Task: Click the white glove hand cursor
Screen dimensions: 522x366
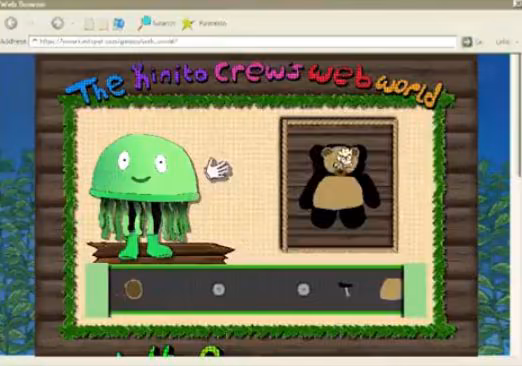Action: 218,170
